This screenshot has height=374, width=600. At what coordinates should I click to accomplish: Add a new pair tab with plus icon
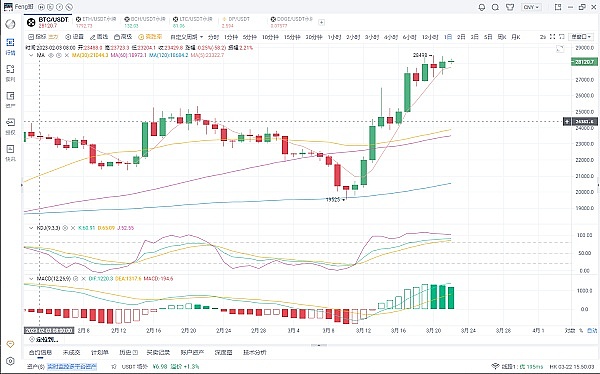tap(321, 22)
